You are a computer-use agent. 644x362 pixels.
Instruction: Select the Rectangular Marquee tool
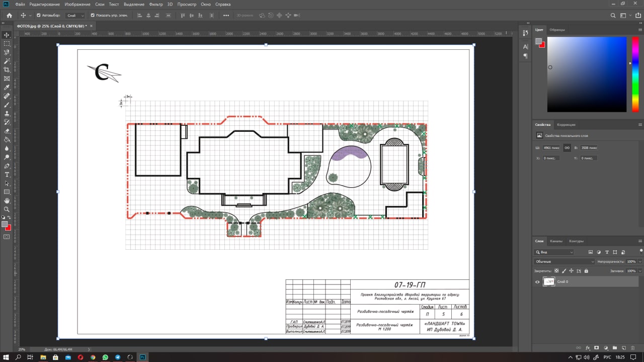click(7, 43)
